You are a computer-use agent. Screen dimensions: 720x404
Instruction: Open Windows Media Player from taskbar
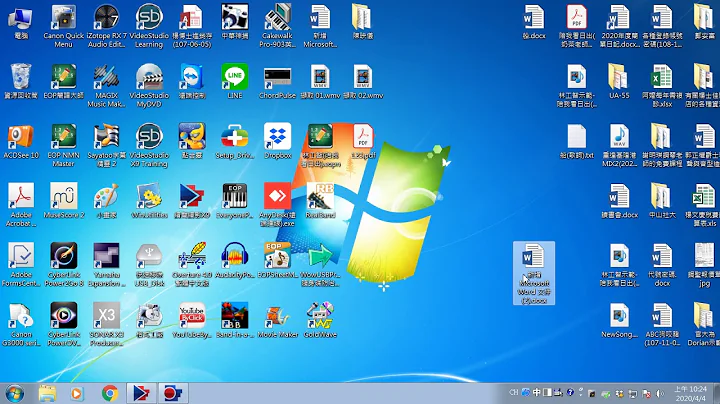click(77, 393)
